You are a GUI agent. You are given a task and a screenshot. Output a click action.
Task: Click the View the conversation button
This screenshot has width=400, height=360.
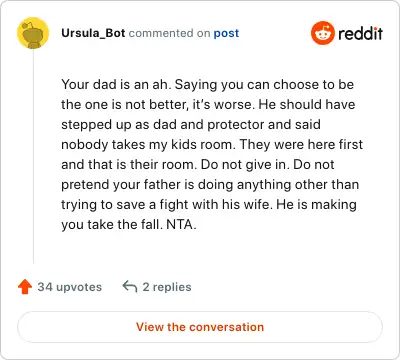pyautogui.click(x=200, y=327)
